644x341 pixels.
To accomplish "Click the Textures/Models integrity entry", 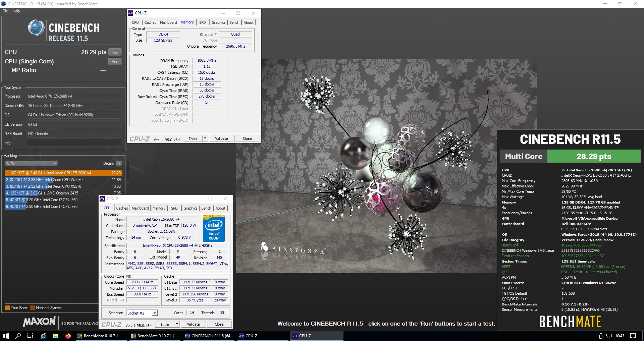I will tap(515, 256).
